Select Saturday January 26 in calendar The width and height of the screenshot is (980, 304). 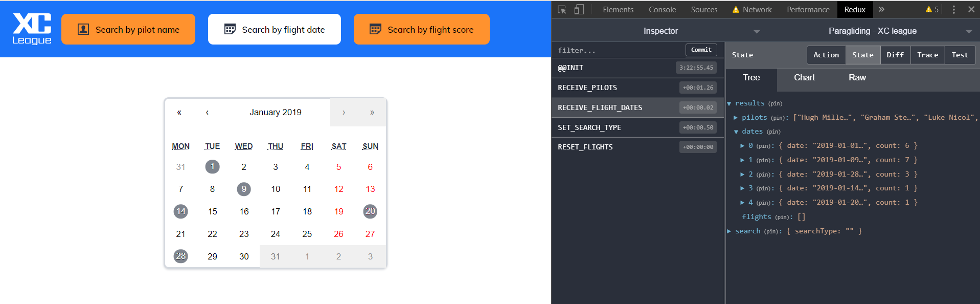click(338, 234)
